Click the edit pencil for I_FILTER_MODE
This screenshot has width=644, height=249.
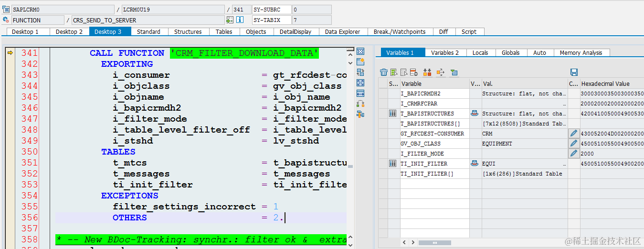point(574,154)
